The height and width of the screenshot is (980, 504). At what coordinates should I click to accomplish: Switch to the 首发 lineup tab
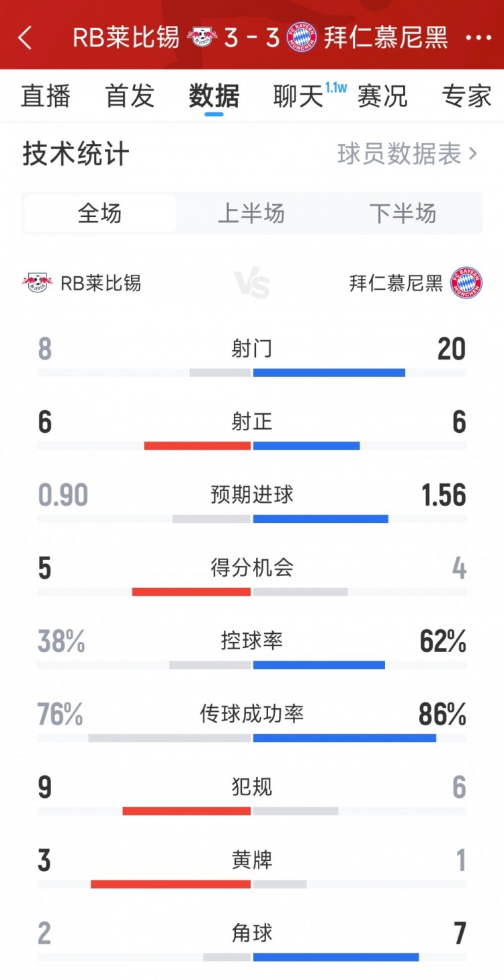130,96
